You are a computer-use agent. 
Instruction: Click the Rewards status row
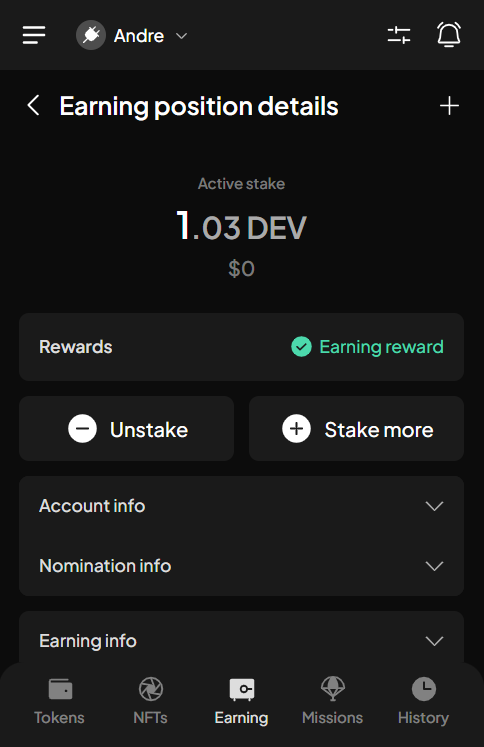(x=242, y=347)
